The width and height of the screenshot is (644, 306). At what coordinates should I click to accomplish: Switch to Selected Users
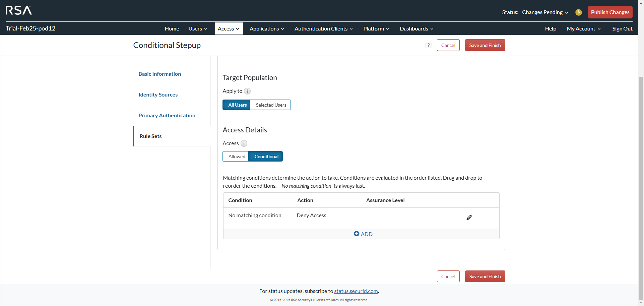[270, 105]
